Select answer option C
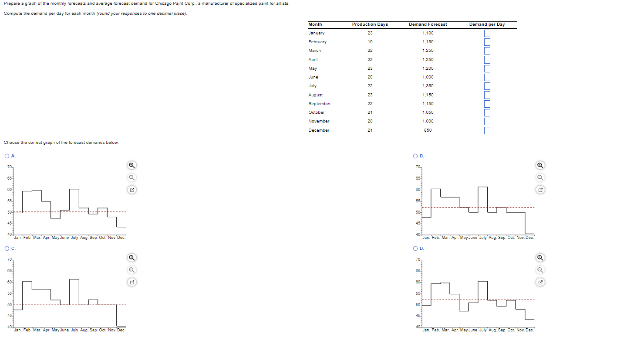Viewport: 644px width, 351px height. [7, 248]
